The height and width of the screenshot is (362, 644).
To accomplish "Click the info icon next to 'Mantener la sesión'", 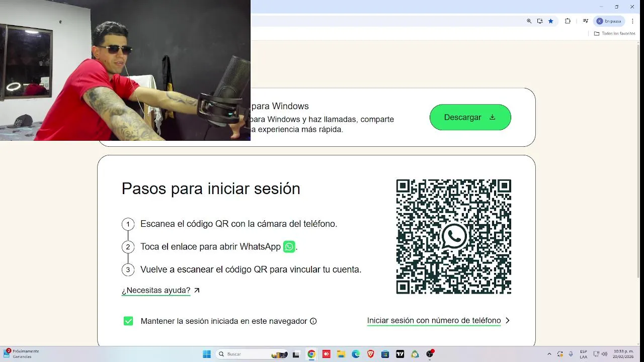I will 313,321.
